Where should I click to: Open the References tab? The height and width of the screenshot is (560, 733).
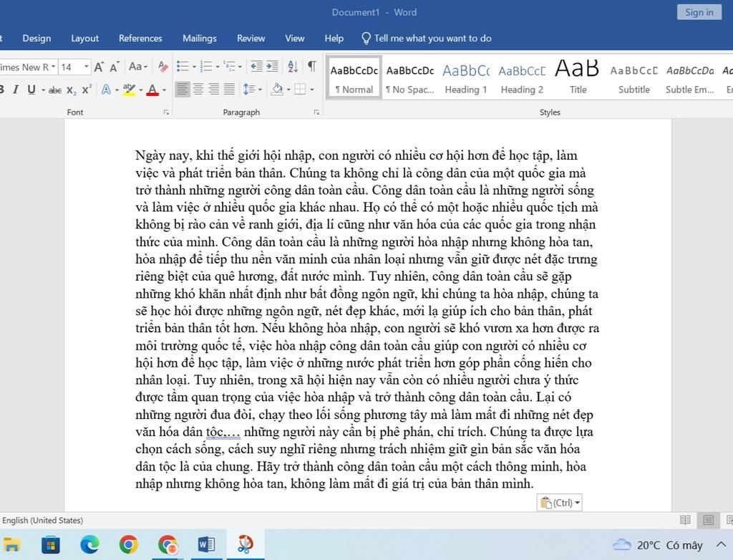[140, 39]
